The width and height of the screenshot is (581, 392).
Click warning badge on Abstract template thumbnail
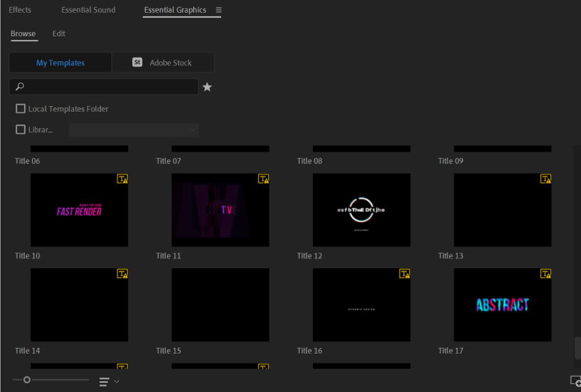point(545,274)
